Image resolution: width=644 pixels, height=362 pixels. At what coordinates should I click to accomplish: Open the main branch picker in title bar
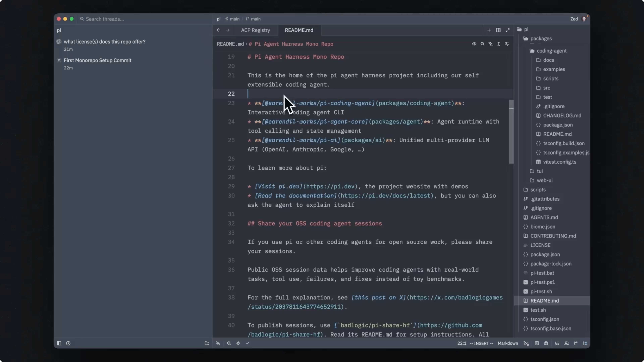click(253, 19)
